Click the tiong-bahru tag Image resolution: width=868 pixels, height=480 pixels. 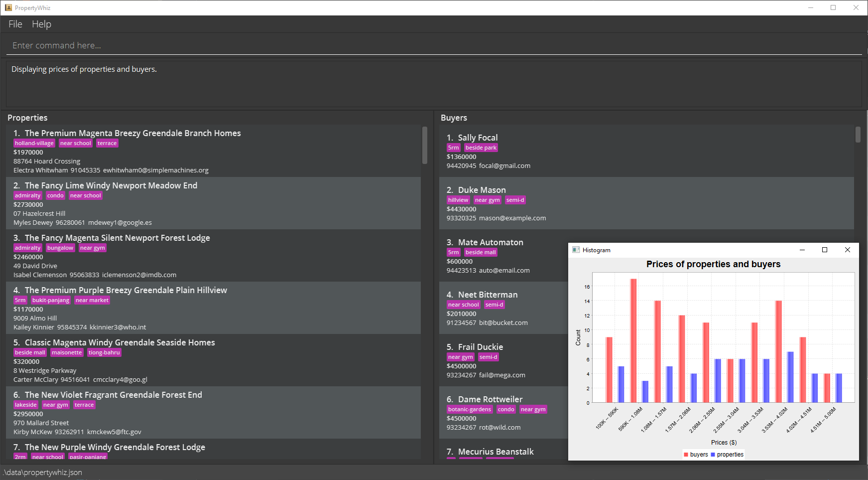tap(104, 352)
